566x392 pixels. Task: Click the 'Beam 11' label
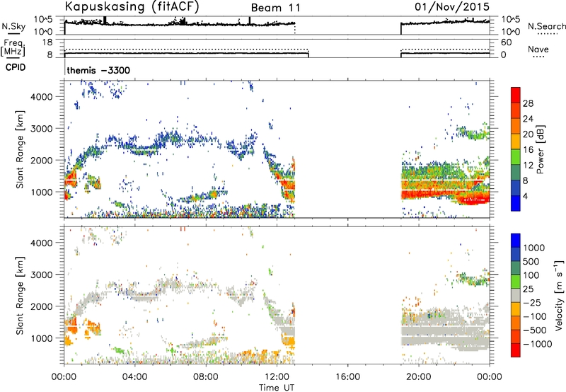coord(275,8)
